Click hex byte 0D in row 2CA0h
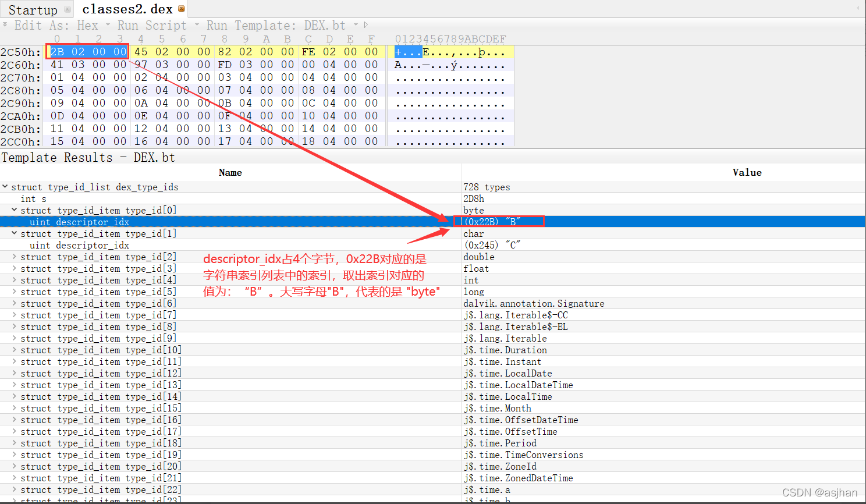The image size is (866, 504). pos(57,116)
